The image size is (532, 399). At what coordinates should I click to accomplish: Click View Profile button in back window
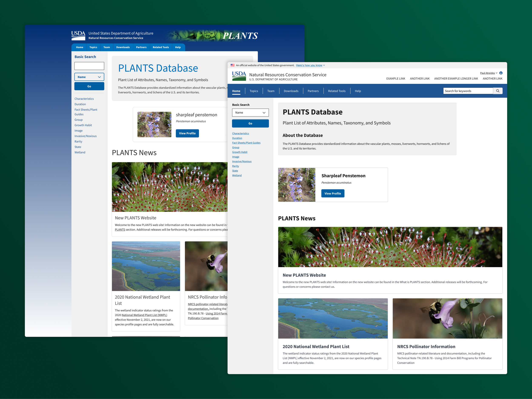[x=187, y=133]
